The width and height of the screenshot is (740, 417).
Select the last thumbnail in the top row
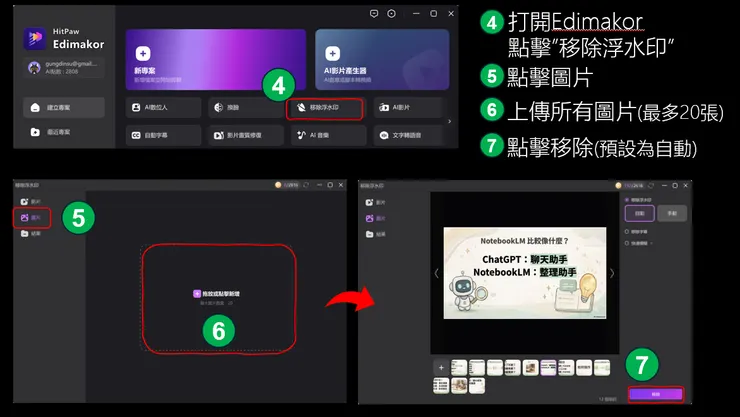602,368
